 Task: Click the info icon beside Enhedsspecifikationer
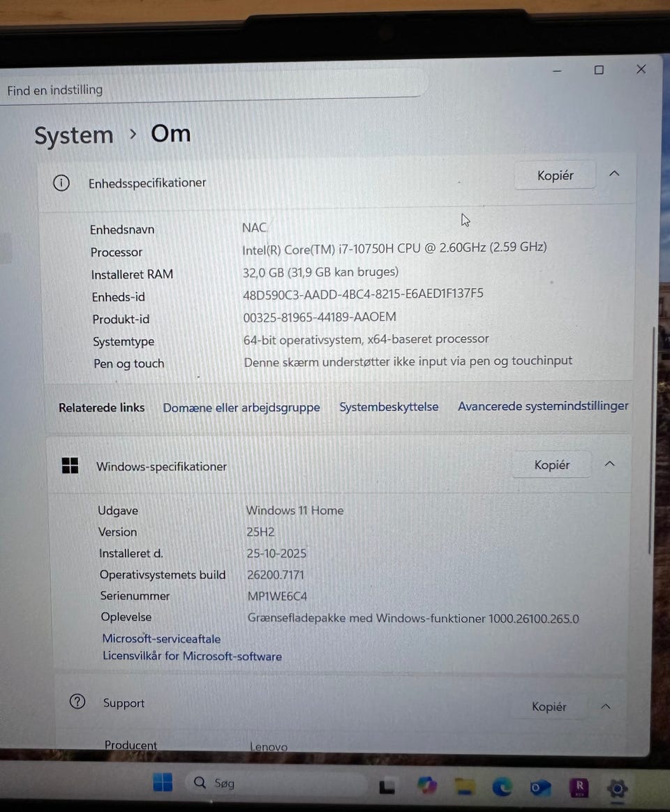pos(61,183)
